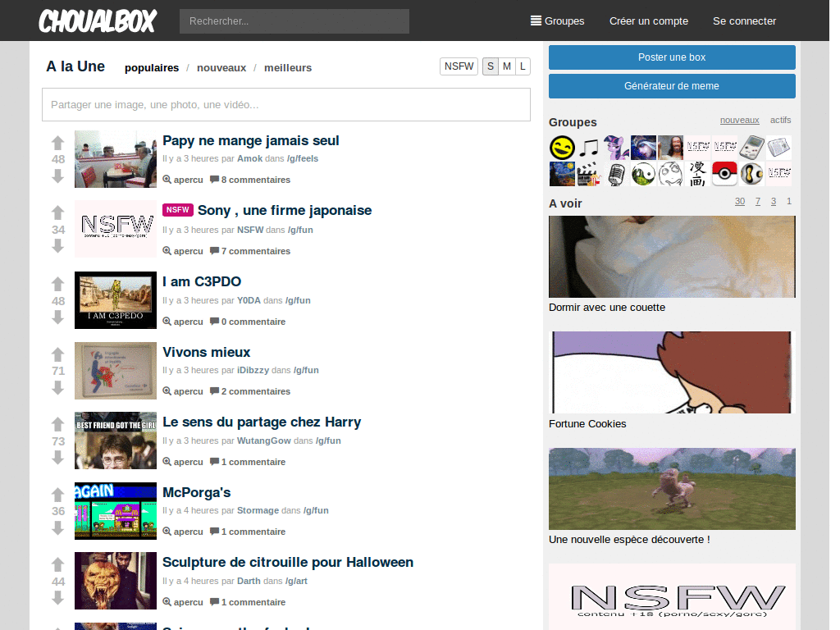Toggle the NSFW filter button
This screenshot has width=840, height=630.
click(x=459, y=66)
